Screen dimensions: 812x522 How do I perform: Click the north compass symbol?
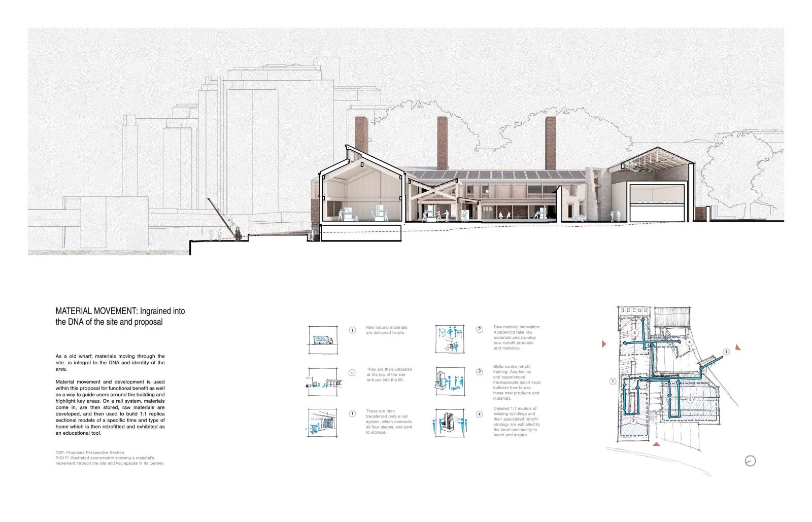pyautogui.click(x=750, y=461)
